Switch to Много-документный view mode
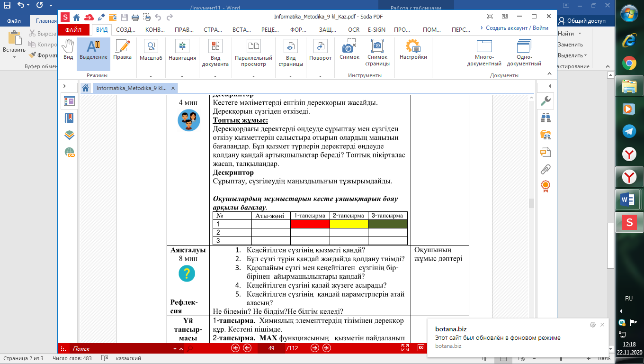The height and width of the screenshot is (364, 644). [484, 53]
